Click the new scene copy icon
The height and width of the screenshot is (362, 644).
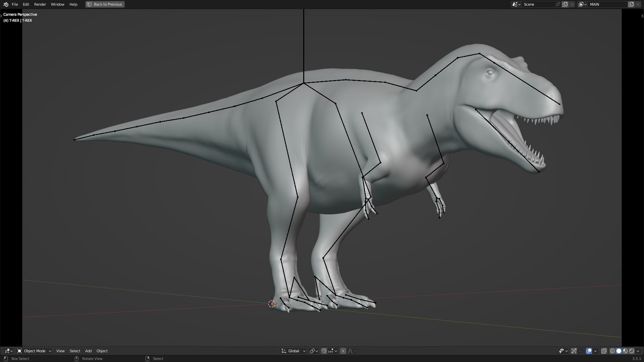tap(565, 4)
